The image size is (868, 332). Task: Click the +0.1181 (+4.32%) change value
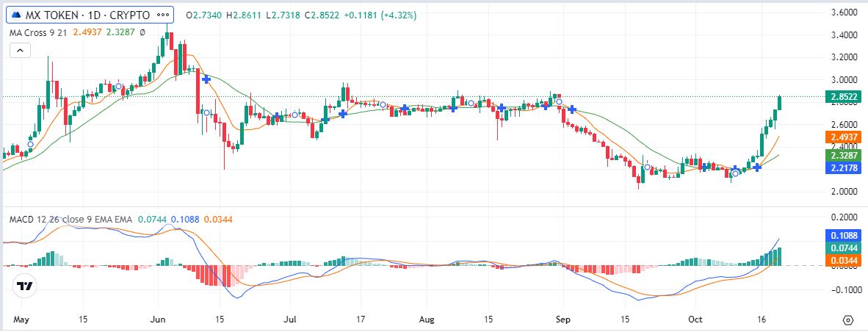point(380,15)
